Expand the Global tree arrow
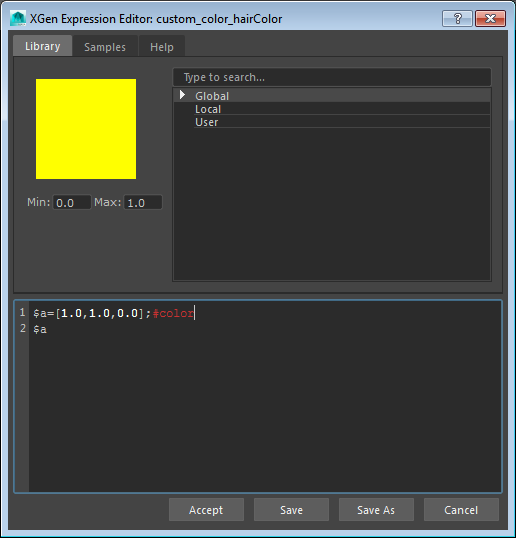516x538 pixels. pos(183,95)
